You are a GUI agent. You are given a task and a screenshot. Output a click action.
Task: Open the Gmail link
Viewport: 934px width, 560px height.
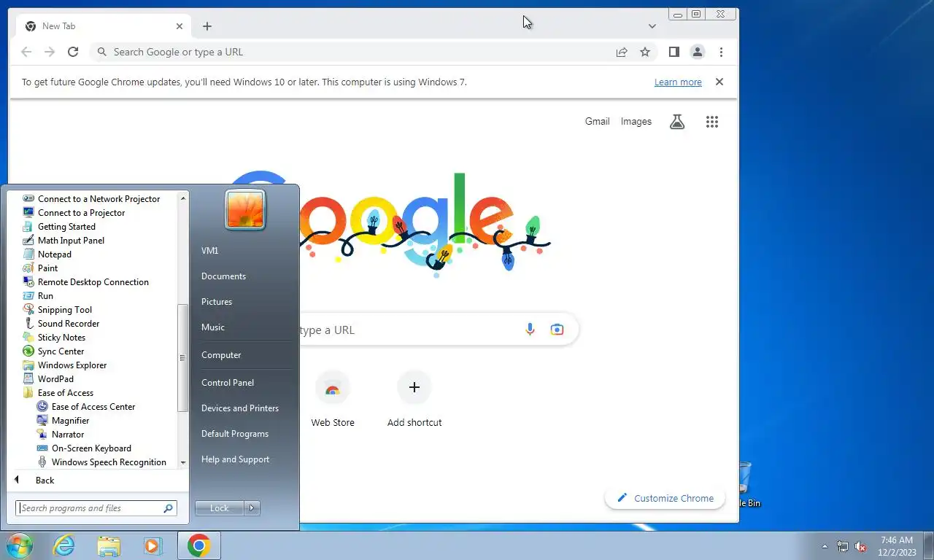tap(597, 122)
